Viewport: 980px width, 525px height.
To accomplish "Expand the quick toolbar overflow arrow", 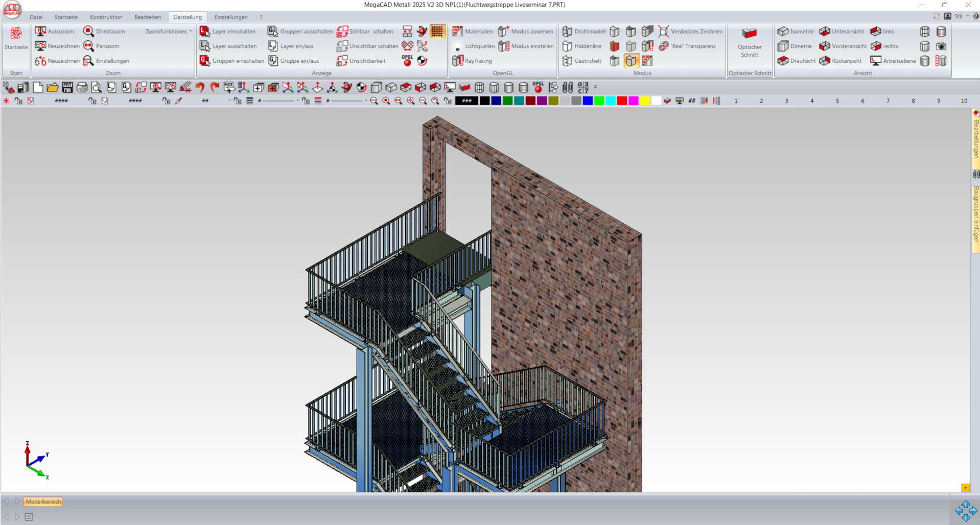I will (595, 87).
